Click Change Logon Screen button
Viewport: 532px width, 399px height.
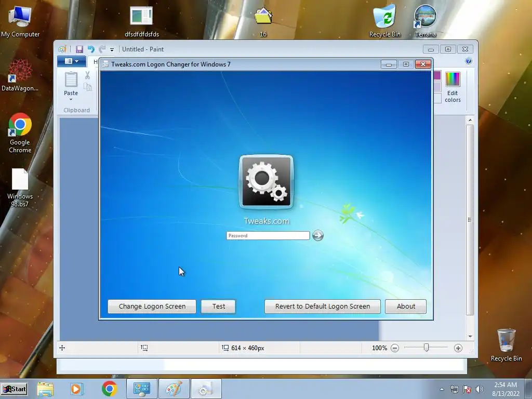tap(152, 307)
